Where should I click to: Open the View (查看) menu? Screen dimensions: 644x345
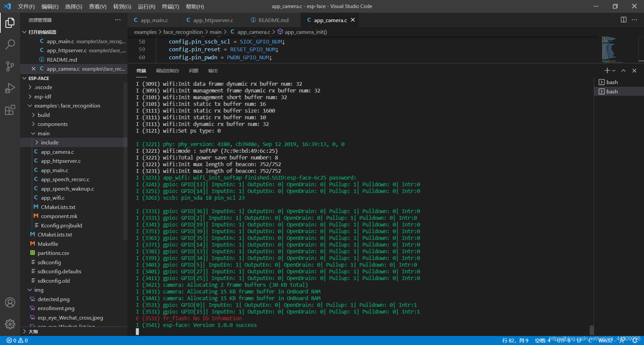(98, 6)
